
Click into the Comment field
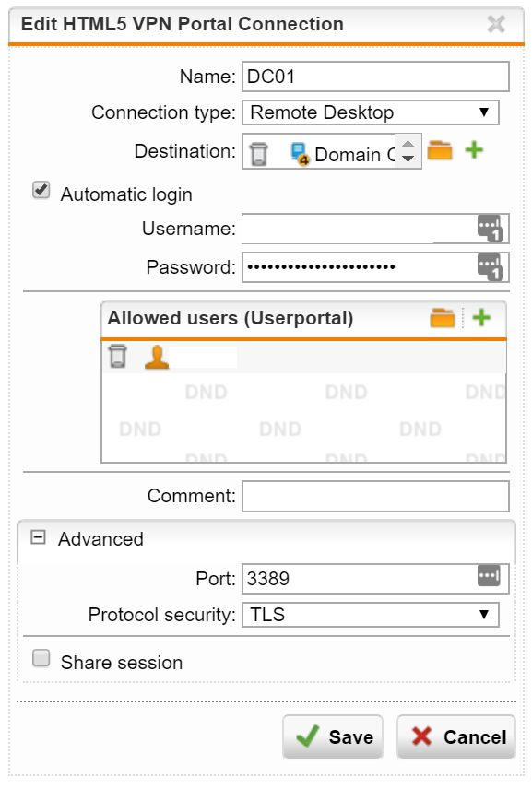tap(375, 496)
